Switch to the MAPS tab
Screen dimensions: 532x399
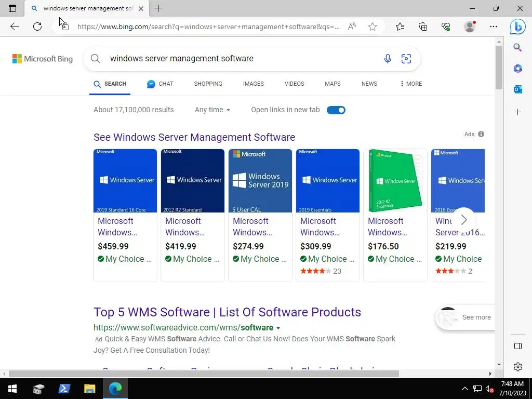click(332, 84)
